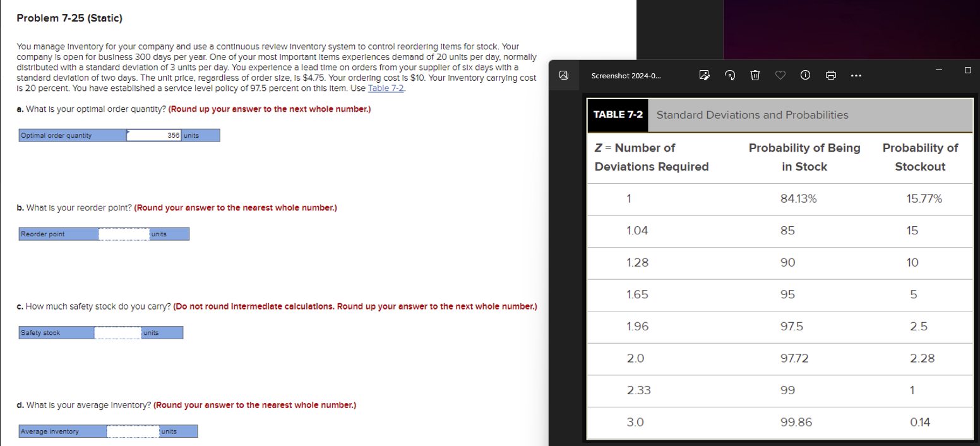The image size is (980, 446).
Task: Open the Table 7-2 hyperlink
Action: click(386, 88)
